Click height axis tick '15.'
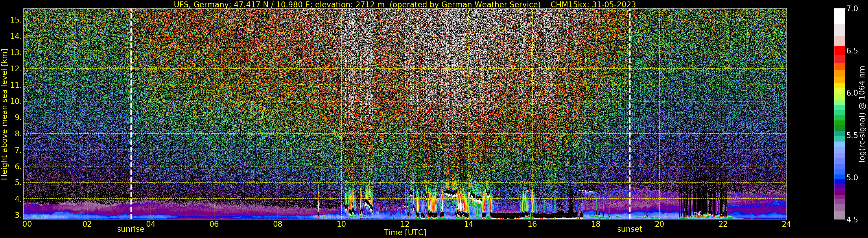The image size is (868, 238). (16, 20)
